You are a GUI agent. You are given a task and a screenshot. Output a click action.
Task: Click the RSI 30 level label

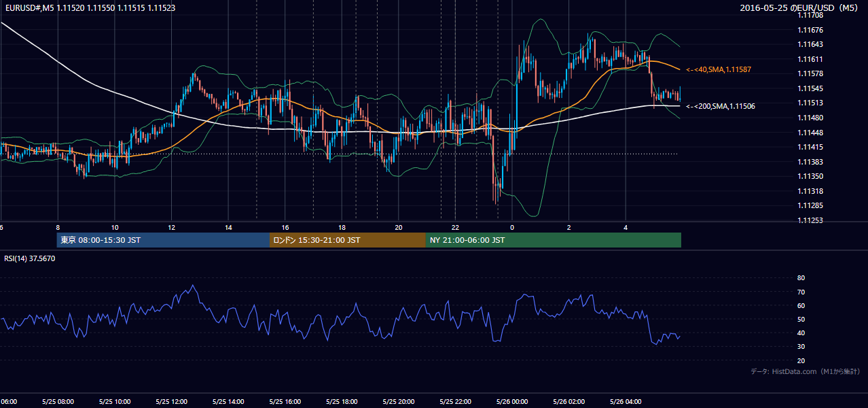[x=801, y=346]
